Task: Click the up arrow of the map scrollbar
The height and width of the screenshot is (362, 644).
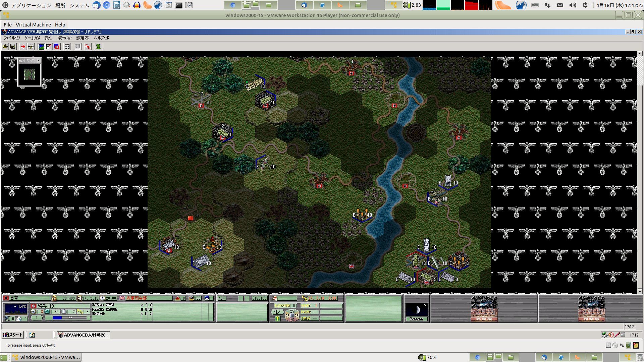Action: click(x=640, y=54)
